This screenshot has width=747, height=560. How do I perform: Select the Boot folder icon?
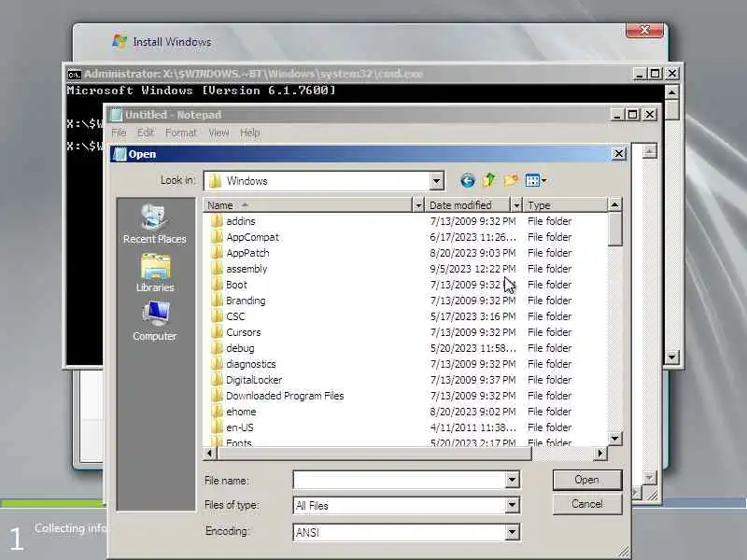[217, 285]
